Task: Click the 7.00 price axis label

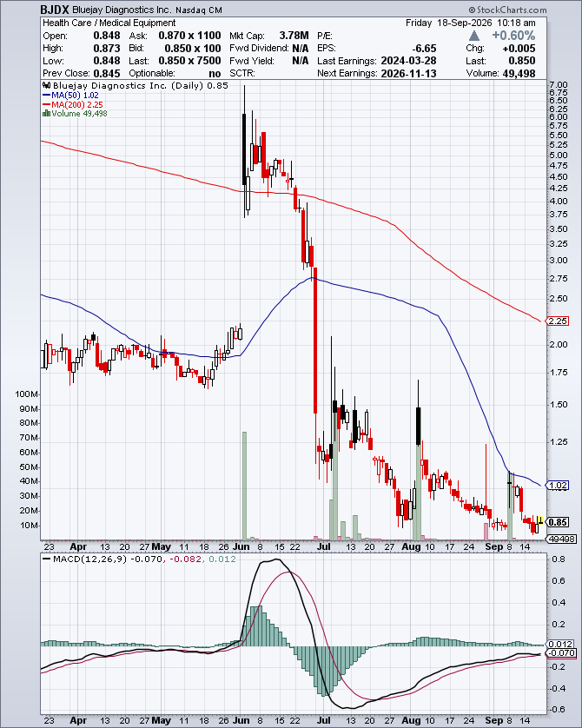Action: 559,84
